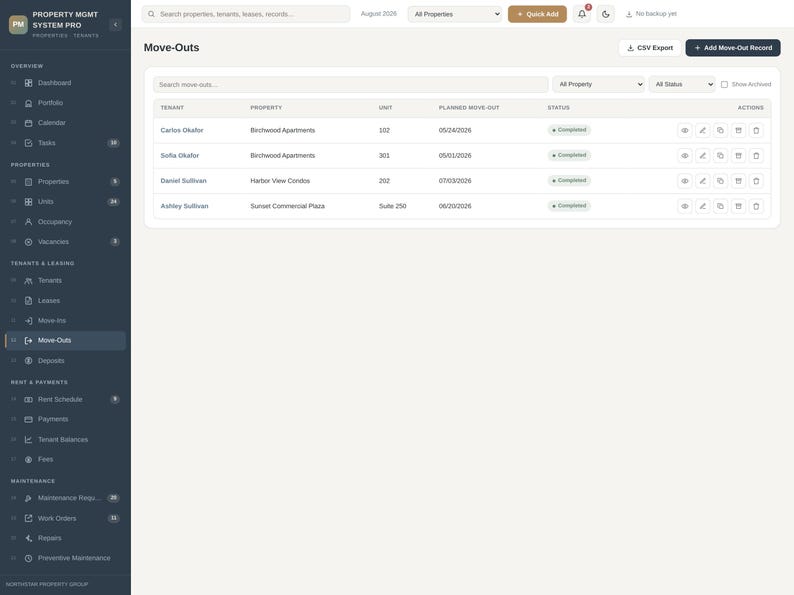Open Repairs in sidebar
794x595 pixels.
click(x=65, y=538)
